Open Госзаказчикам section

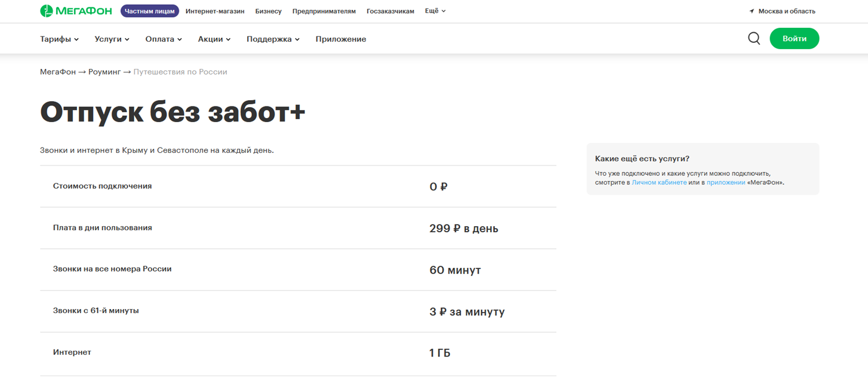[391, 11]
